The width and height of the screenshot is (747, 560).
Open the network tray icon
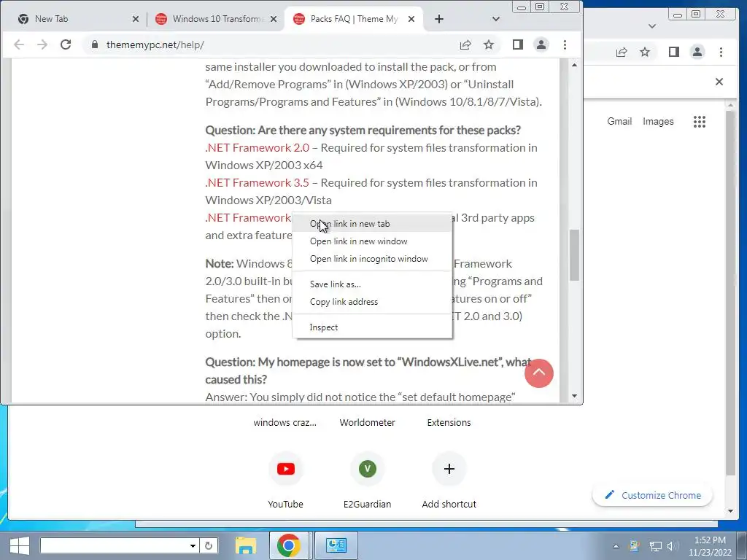point(656,546)
